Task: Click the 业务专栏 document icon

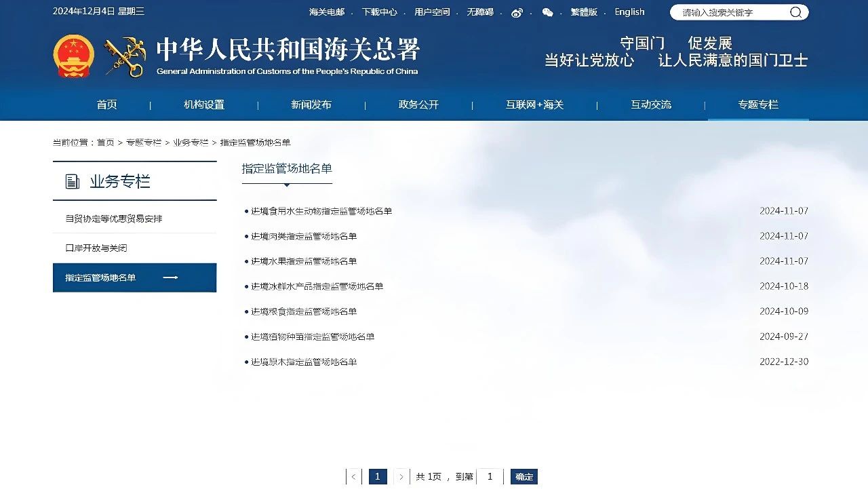Action: pos(72,182)
